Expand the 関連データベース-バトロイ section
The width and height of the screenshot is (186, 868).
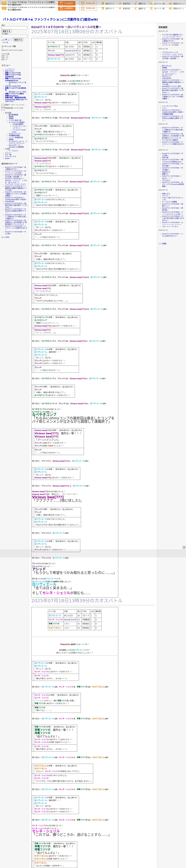(3, 105)
